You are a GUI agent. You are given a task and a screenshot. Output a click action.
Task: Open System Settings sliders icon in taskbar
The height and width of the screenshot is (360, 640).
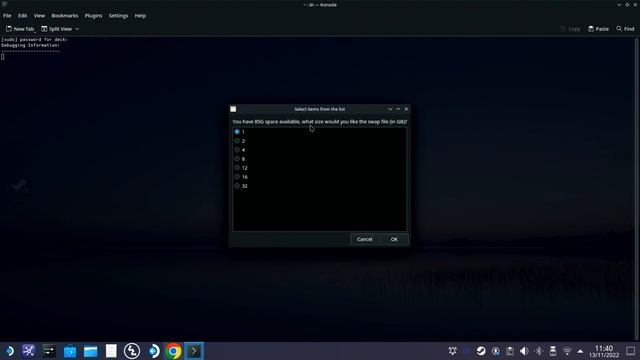point(49,351)
